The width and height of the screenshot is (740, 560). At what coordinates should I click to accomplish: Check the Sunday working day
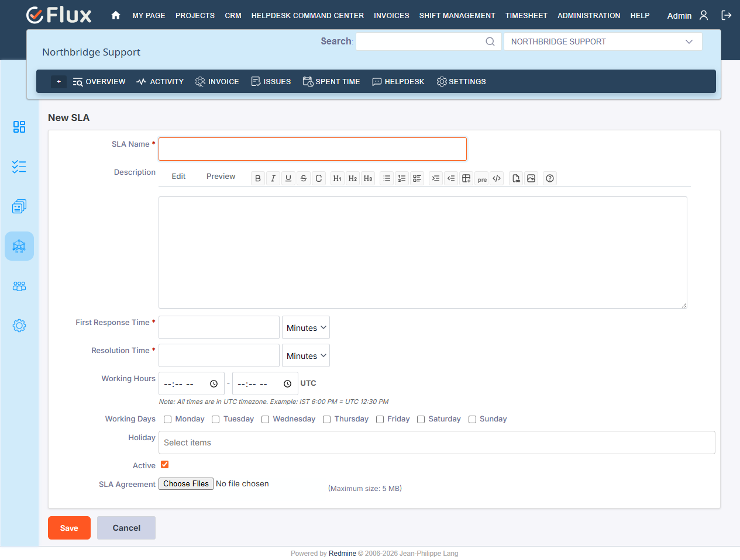(473, 419)
